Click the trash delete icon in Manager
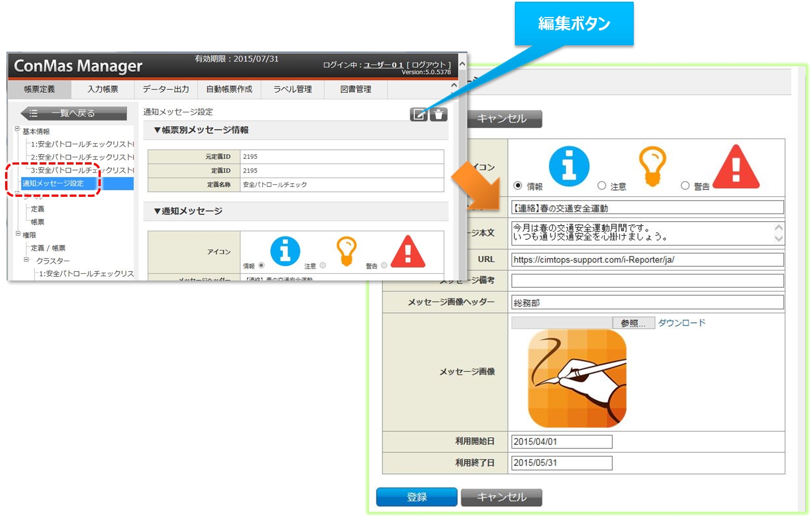Viewport: 812px width, 518px height. pos(439,115)
